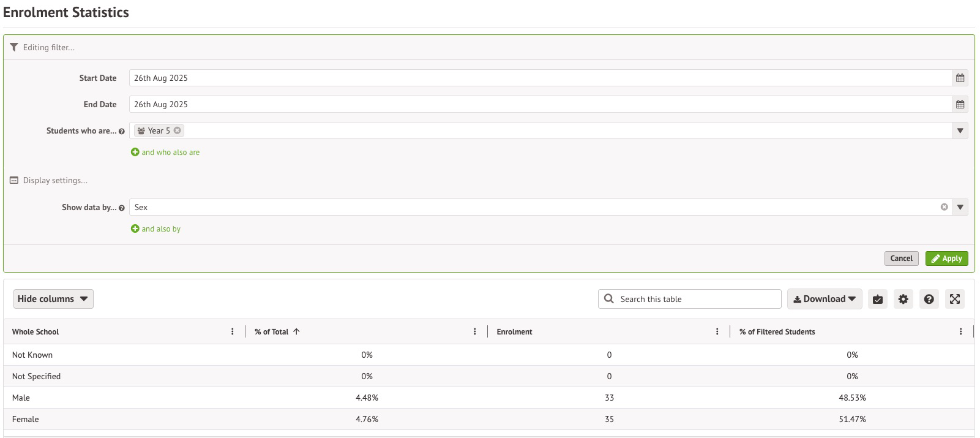Open the Hide columns dropdown

[53, 299]
